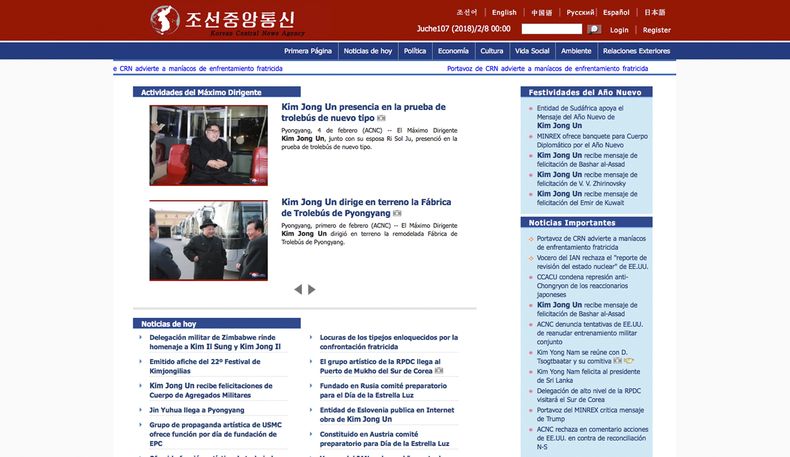Focus the search text field

point(551,30)
